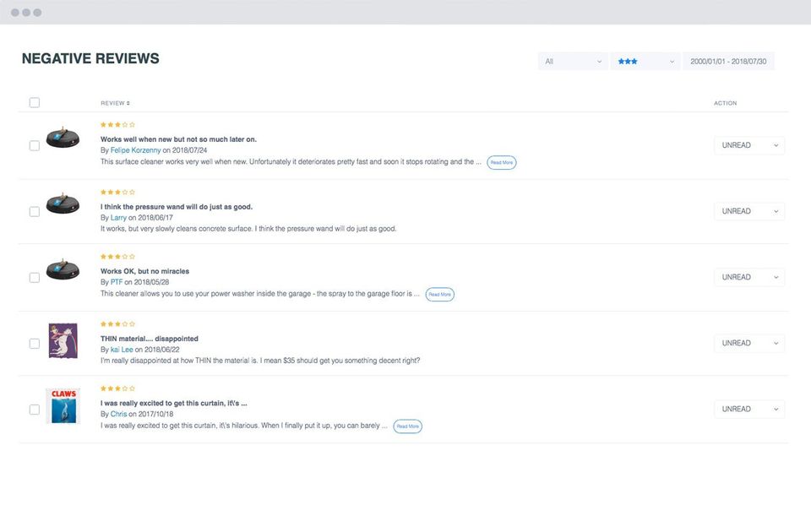Image resolution: width=811 pixels, height=532 pixels.
Task: Click review text 'I'm really disappointed at how THIN'
Action: click(x=260, y=361)
